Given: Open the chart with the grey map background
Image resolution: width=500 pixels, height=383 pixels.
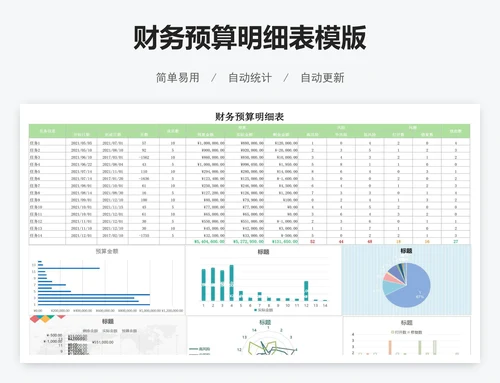Looking at the screenshot, I should click(x=107, y=335).
